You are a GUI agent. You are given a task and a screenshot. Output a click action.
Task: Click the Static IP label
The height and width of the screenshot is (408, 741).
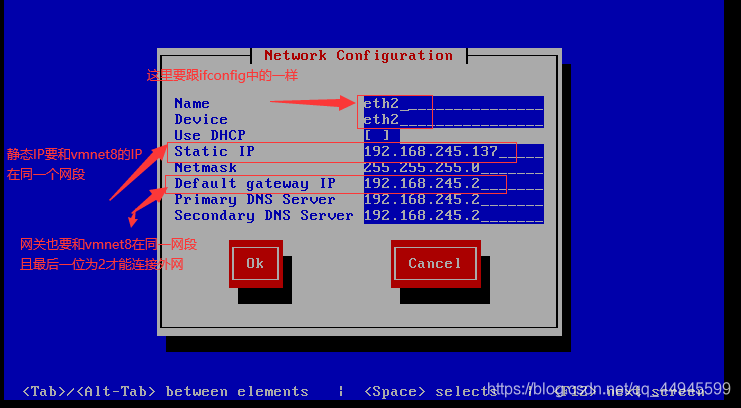[x=214, y=151]
